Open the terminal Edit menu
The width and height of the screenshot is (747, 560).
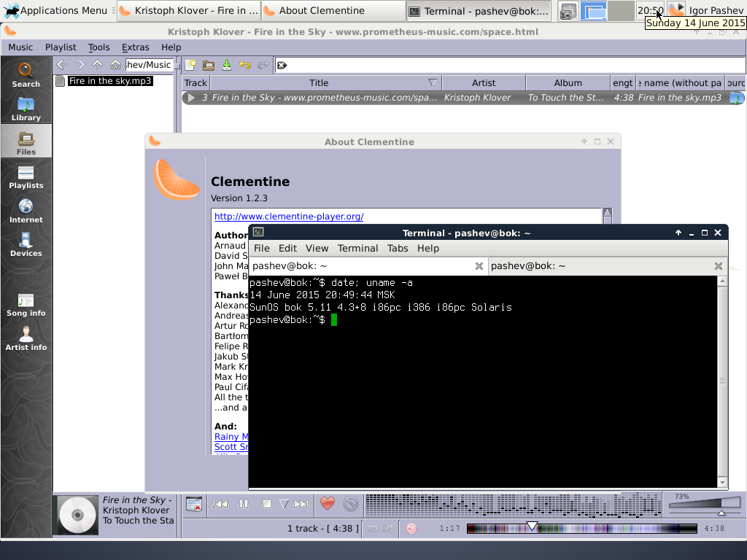tap(287, 248)
